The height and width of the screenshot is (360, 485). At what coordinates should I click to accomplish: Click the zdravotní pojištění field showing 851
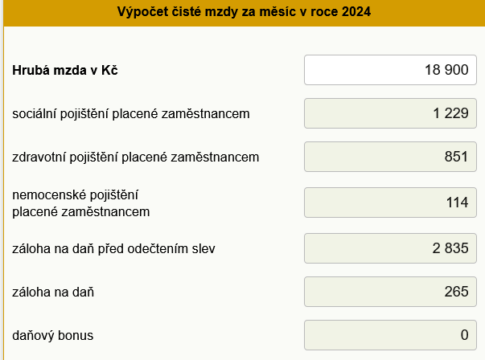[x=390, y=157]
